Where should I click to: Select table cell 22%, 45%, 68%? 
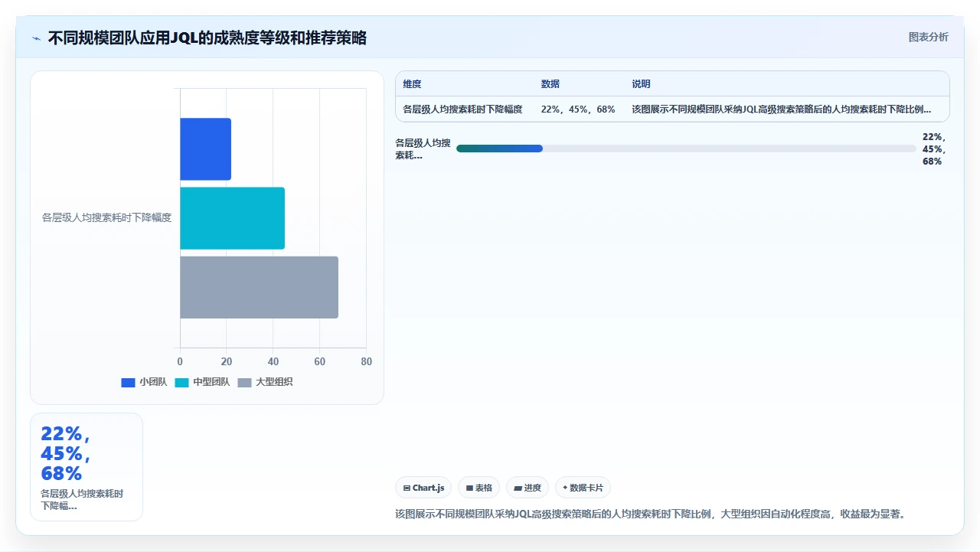578,109
